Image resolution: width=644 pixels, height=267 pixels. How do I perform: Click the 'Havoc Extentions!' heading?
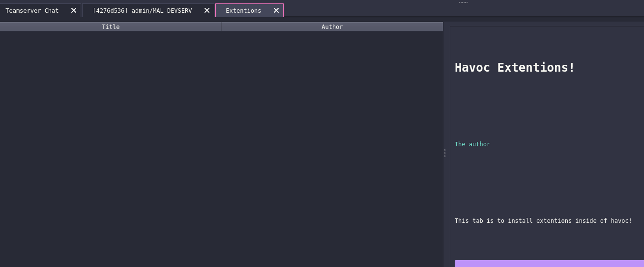pos(515,68)
